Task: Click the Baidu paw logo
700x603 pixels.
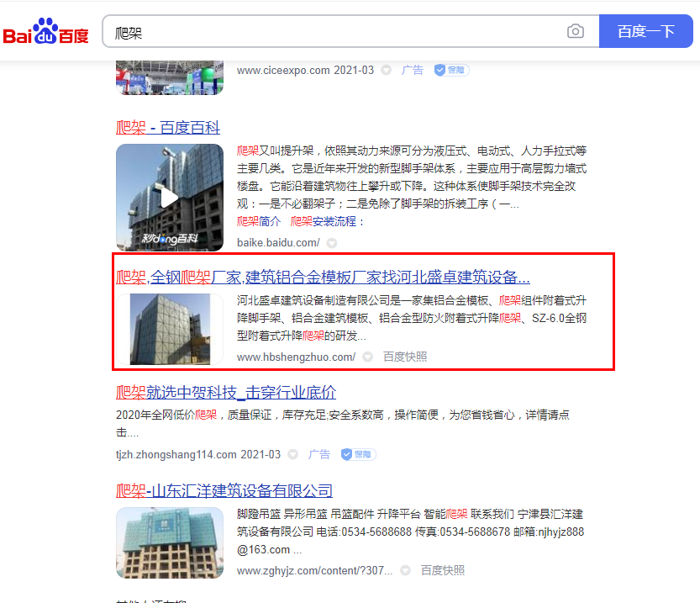Action: [x=45, y=32]
